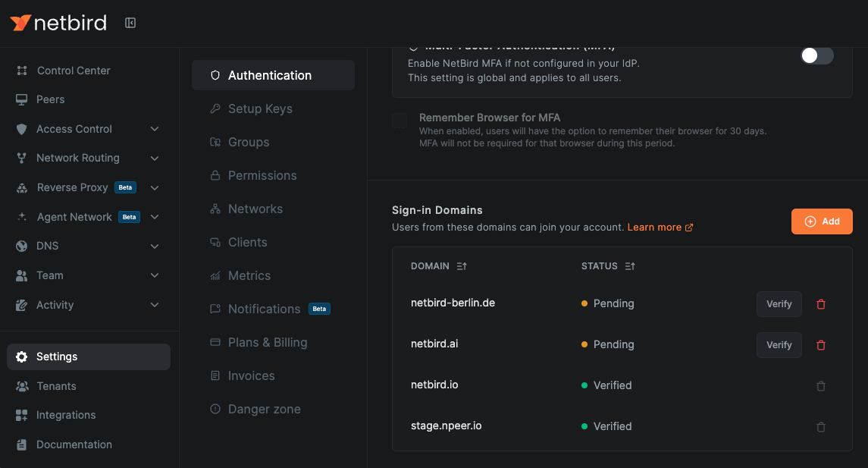Delete the netbird.ai domain with the trash icon

click(x=821, y=345)
